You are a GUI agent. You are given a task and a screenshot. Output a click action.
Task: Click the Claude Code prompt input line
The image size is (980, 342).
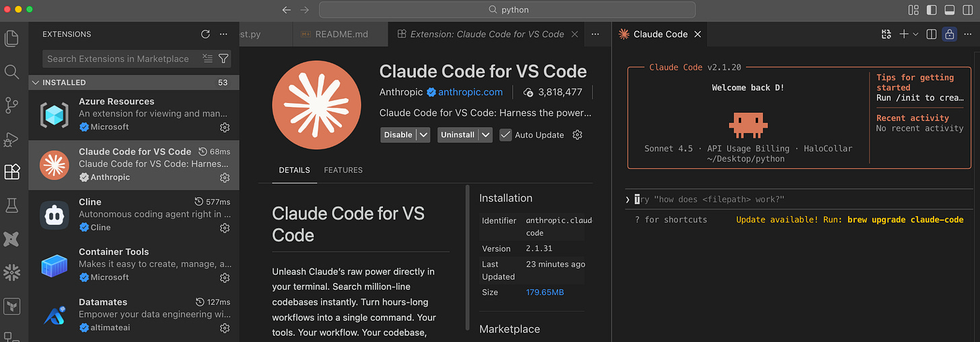pyautogui.click(x=798, y=199)
